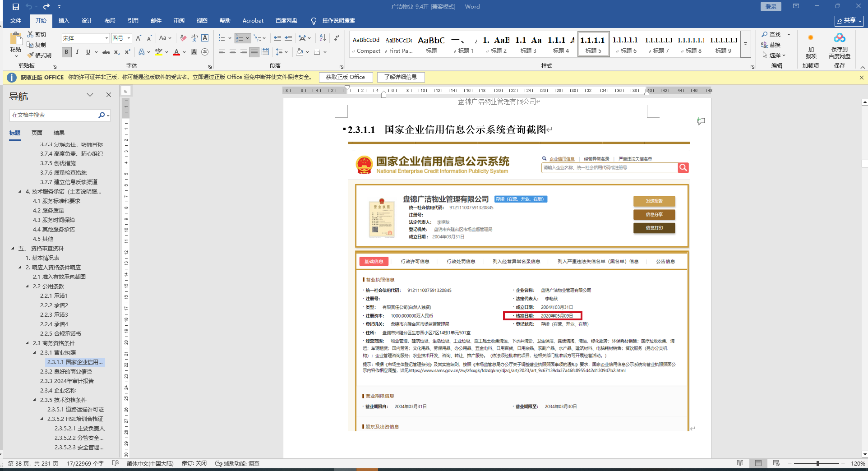Toggle Underline formatting
The height and width of the screenshot is (471, 868).
click(x=88, y=52)
